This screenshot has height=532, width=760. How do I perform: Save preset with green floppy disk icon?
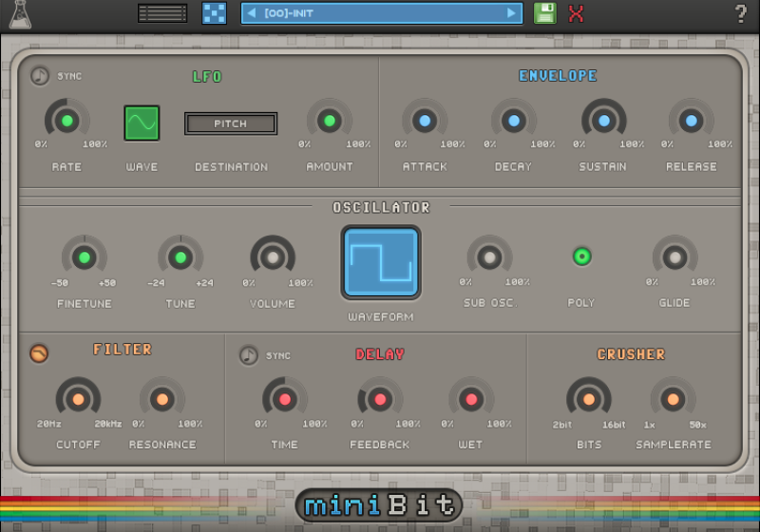click(544, 13)
